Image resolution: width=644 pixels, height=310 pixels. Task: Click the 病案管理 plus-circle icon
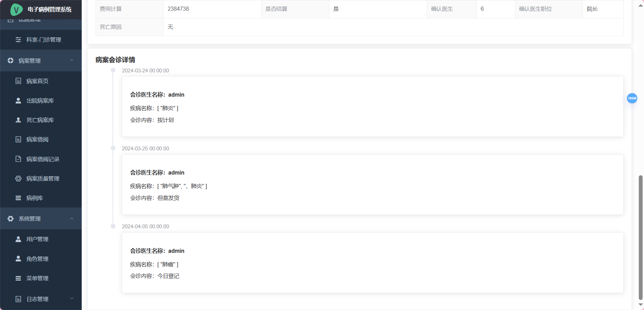pyautogui.click(x=11, y=61)
